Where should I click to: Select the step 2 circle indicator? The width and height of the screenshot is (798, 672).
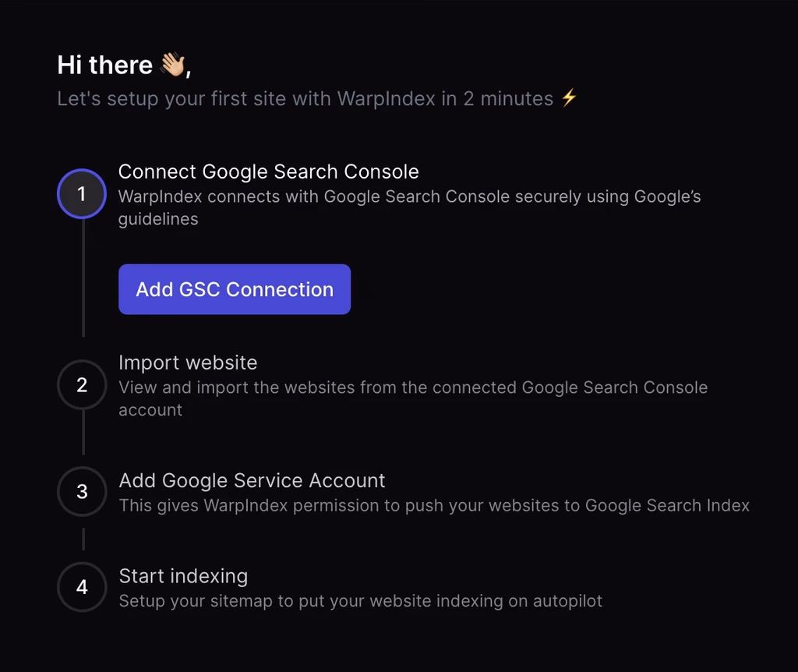(82, 385)
